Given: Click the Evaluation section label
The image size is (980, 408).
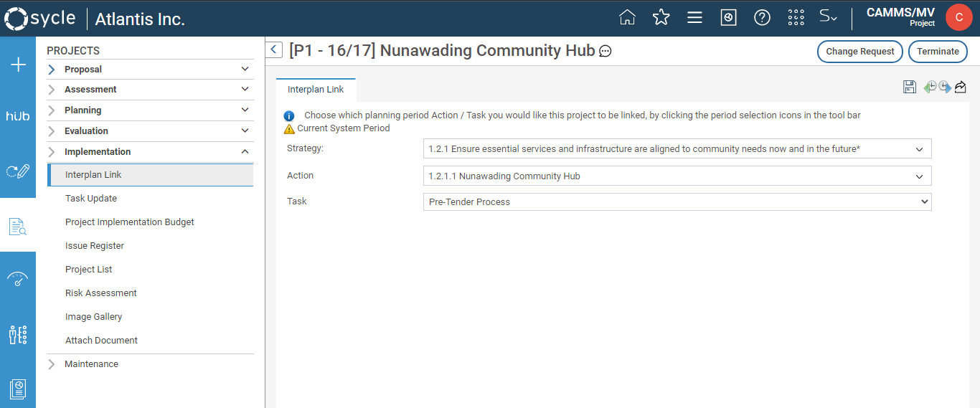Looking at the screenshot, I should pos(86,131).
